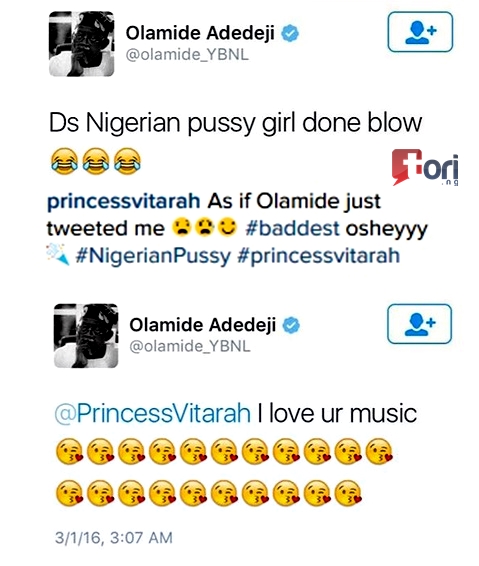Open the @PrincessVitarah mention
479x566 pixels.
(152, 413)
